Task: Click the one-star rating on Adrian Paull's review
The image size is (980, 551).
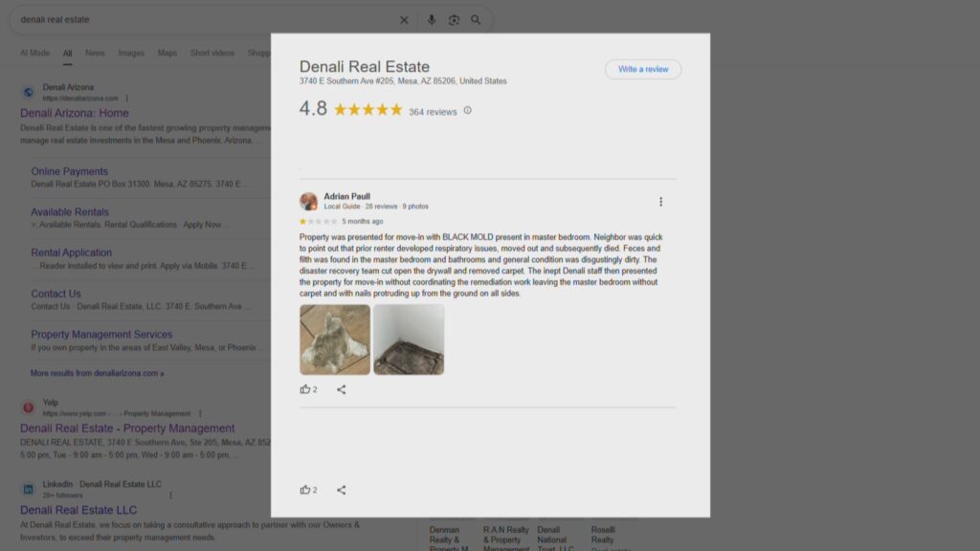Action: point(318,221)
